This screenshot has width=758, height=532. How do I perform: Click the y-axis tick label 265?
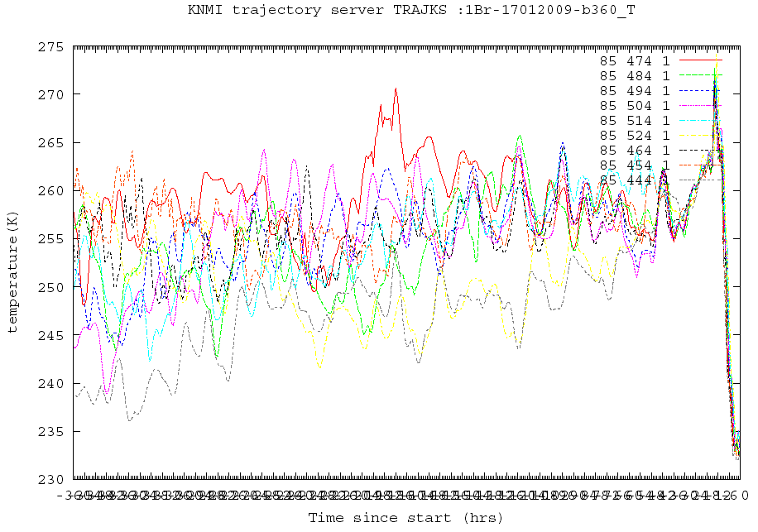pos(50,143)
